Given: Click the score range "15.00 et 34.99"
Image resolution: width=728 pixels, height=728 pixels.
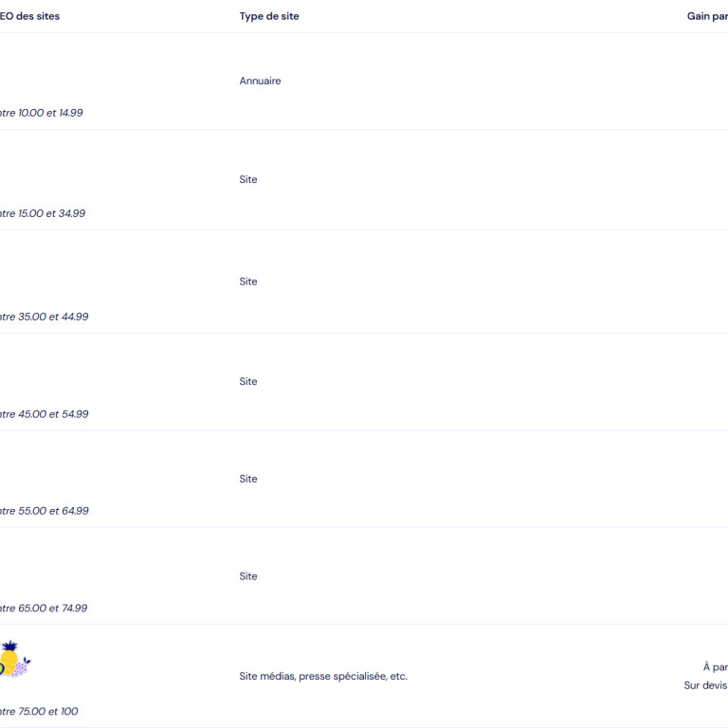Looking at the screenshot, I should (x=51, y=213).
